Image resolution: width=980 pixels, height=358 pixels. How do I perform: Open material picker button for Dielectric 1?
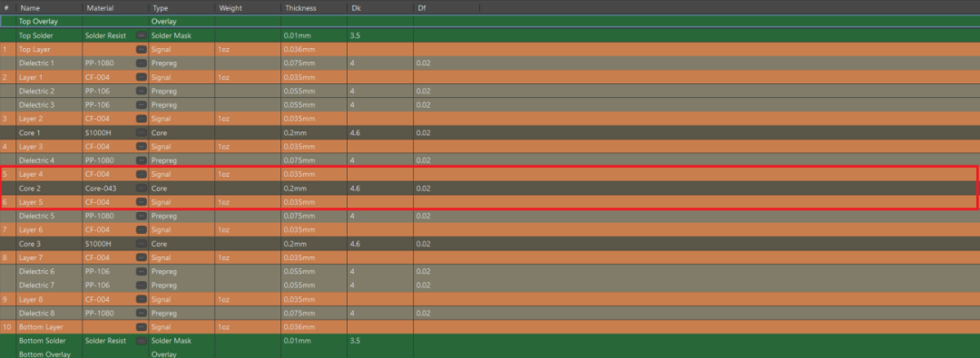[x=142, y=63]
